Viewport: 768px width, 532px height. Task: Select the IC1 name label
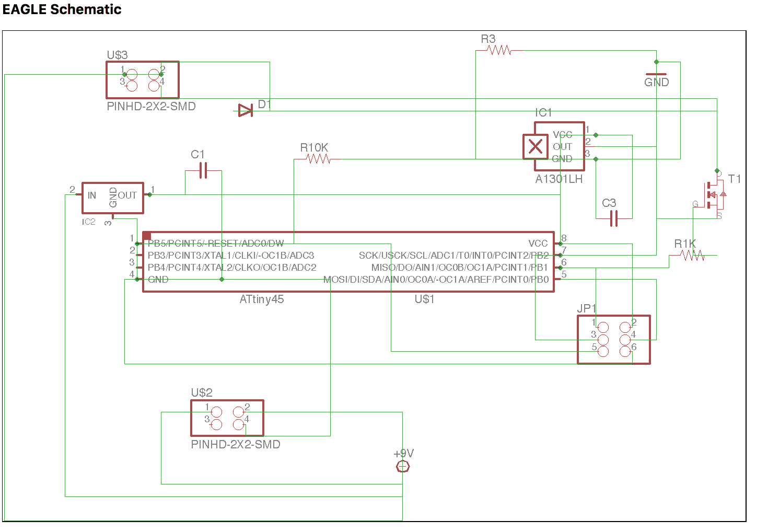543,112
